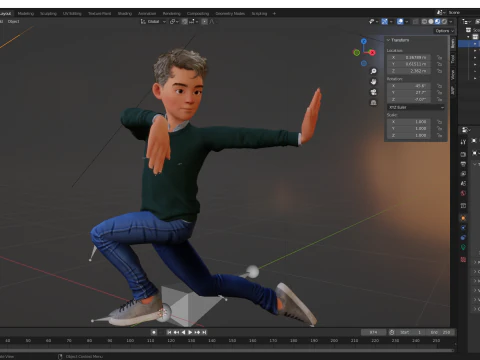
Task: Switch to the Compositing workspace tab
Action: [198, 14]
